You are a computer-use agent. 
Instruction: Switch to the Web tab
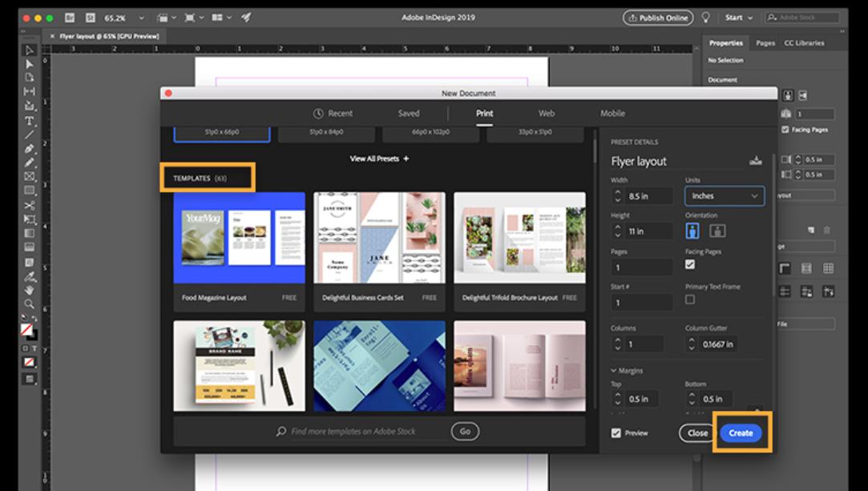point(547,114)
